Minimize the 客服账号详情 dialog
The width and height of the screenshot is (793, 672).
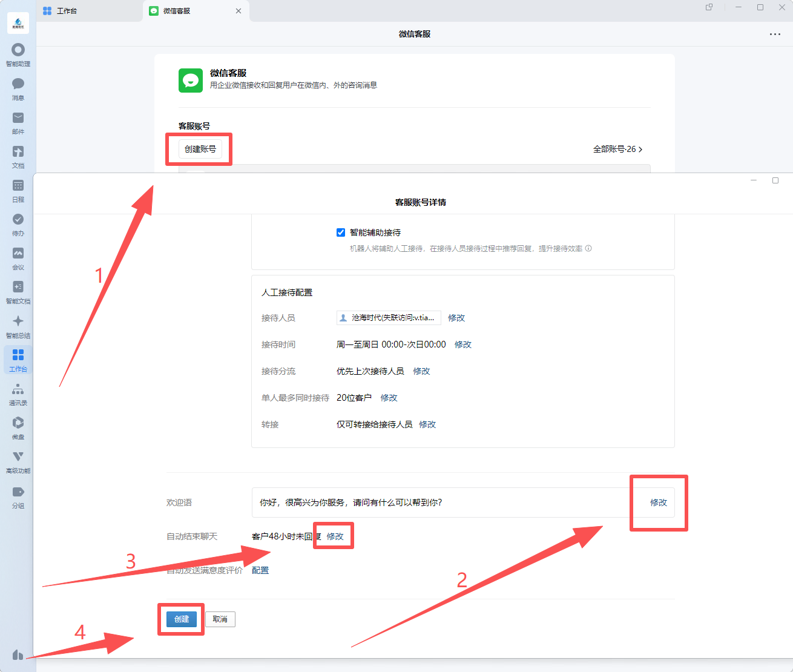click(754, 180)
